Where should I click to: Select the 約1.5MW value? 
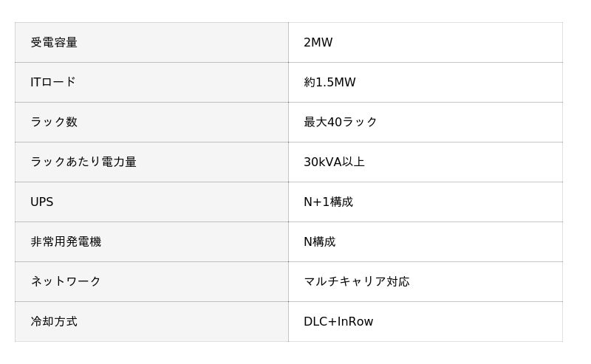coord(329,83)
